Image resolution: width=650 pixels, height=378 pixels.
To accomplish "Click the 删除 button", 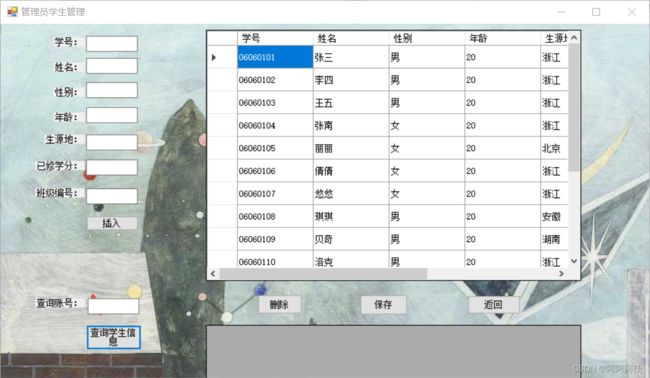I will [x=279, y=305].
